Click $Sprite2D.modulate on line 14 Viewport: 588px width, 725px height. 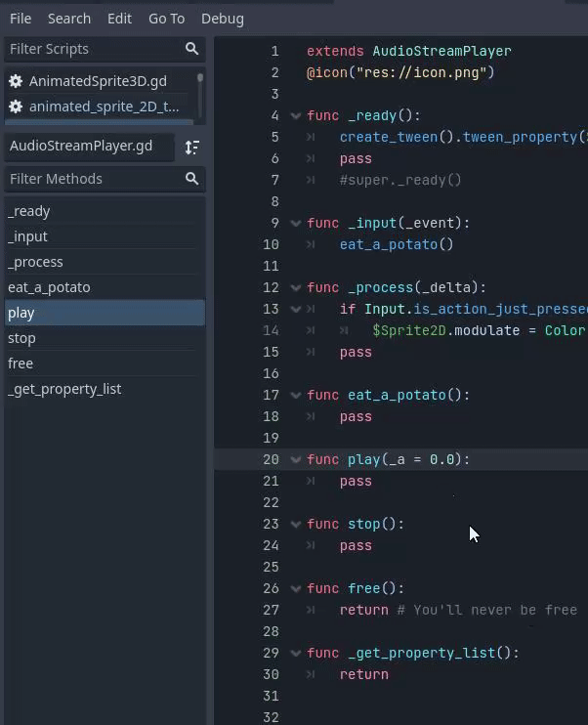click(446, 330)
